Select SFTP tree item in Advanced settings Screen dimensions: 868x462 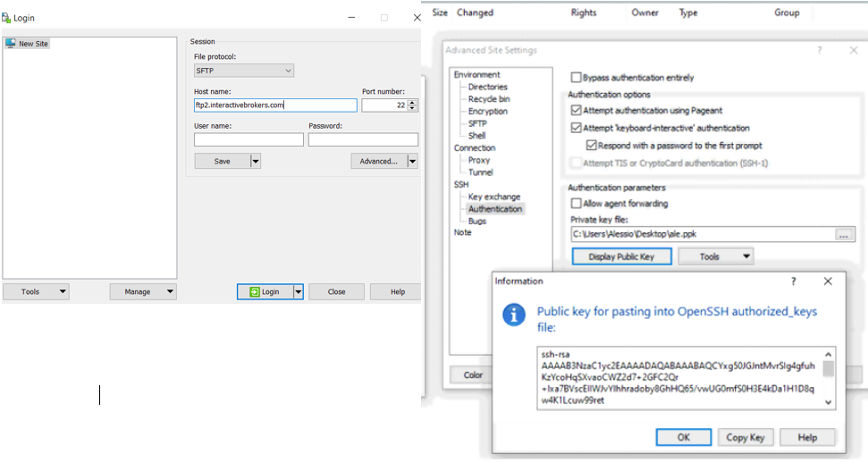tap(477, 123)
